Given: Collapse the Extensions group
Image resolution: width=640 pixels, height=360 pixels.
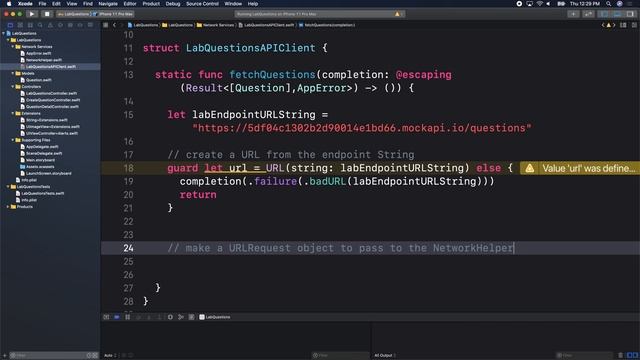Looking at the screenshot, I should pos(13,113).
